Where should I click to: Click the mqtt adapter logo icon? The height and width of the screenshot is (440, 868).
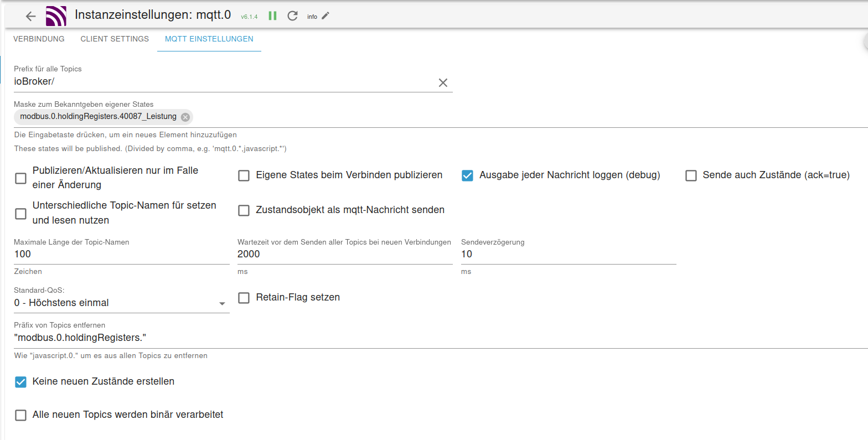pos(56,16)
